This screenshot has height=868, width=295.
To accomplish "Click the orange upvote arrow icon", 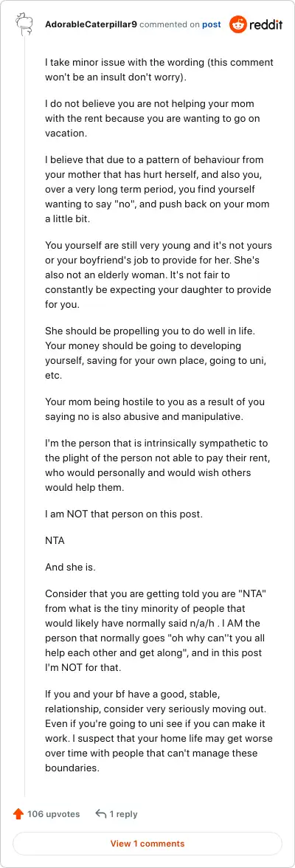I will click(x=18, y=813).
